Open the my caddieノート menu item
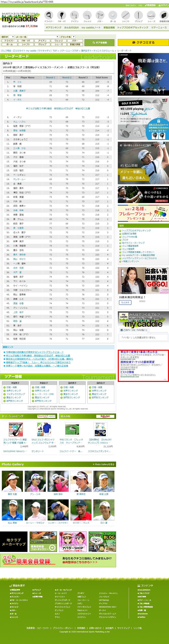Screen dimensions: 169x644 (91, 27)
